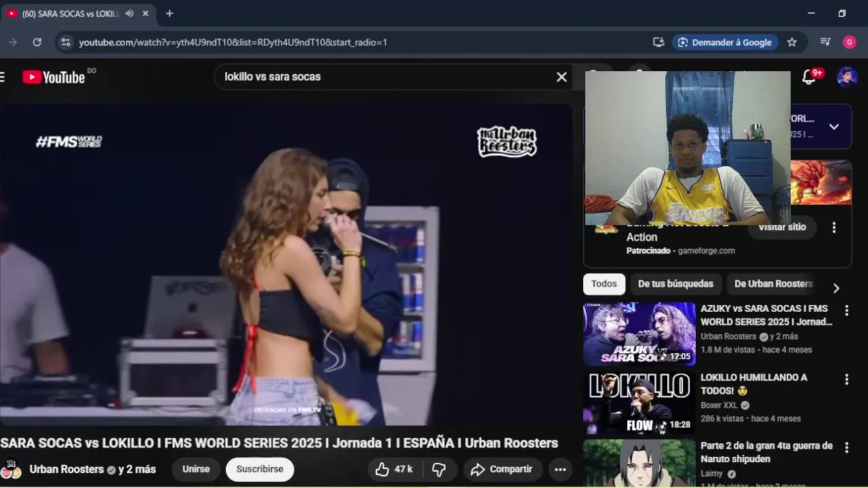
Task: View site information icon in address bar
Action: coord(65,42)
